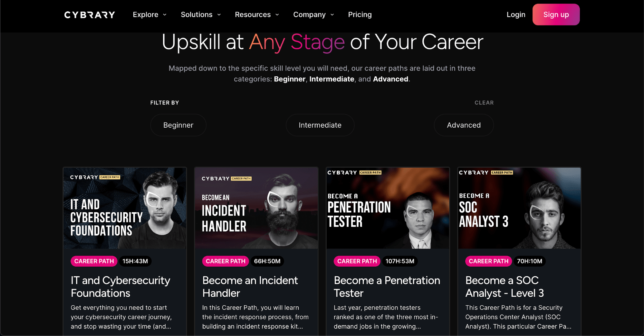Open IT and Cybersecurity Foundations thumbnail

click(x=125, y=208)
